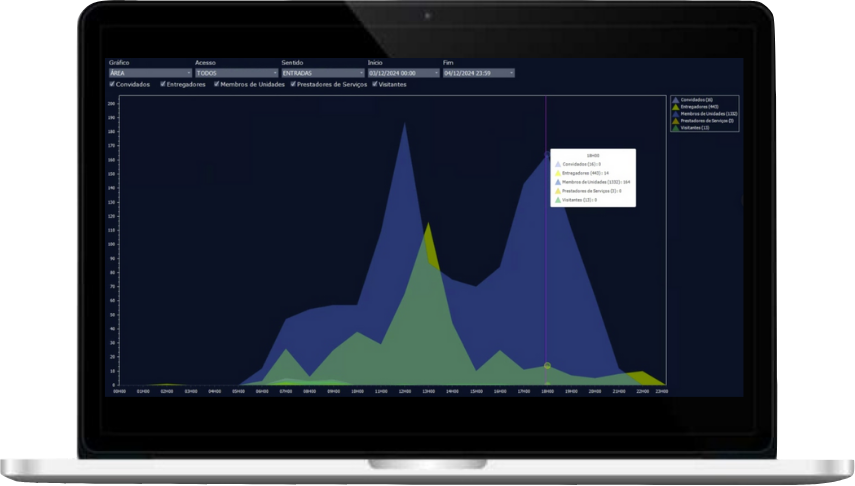Click Membros de Unidades legend icon
The height and width of the screenshot is (486, 855).
click(x=676, y=114)
